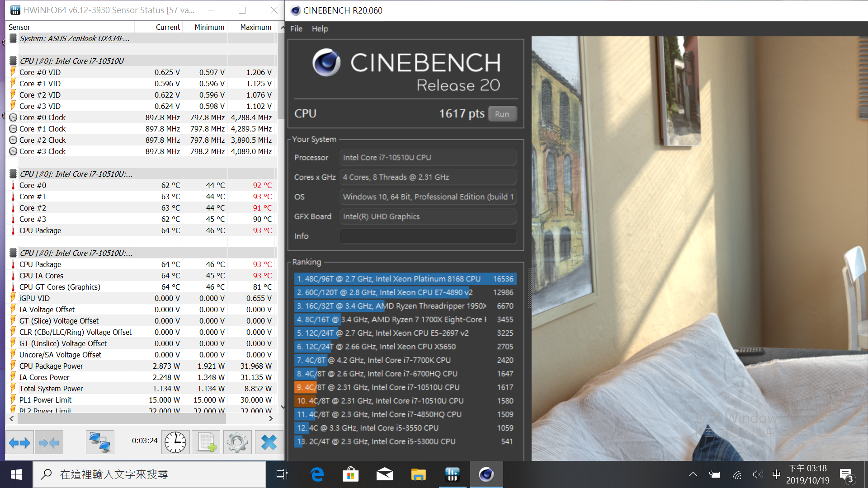Click the battery tray icon
Viewport: 868px width, 488px height.
[x=715, y=474]
